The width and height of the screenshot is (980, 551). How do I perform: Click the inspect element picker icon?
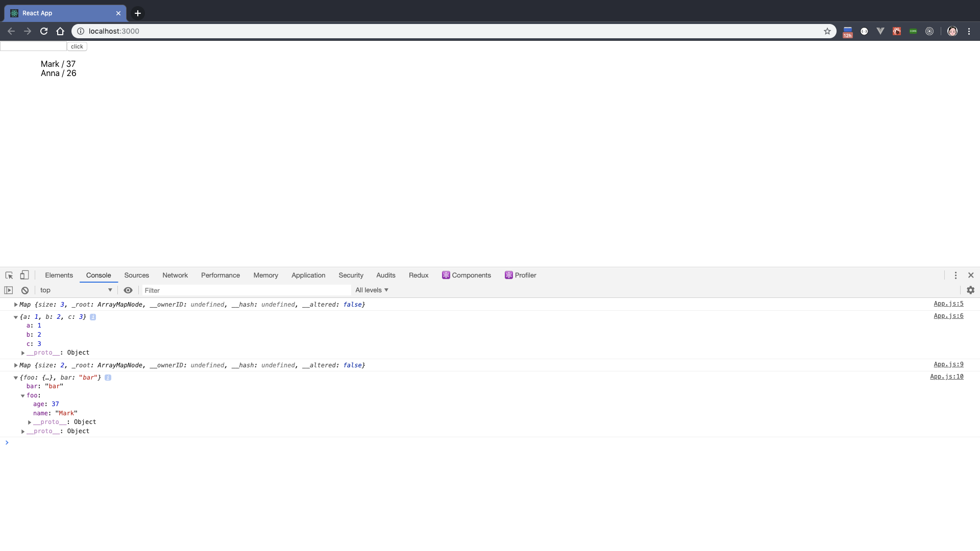(9, 275)
